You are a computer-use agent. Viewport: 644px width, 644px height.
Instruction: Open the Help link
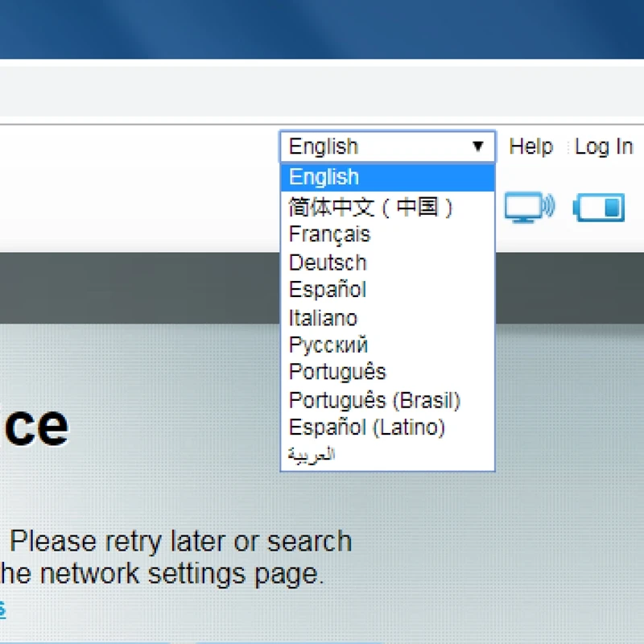tap(531, 147)
